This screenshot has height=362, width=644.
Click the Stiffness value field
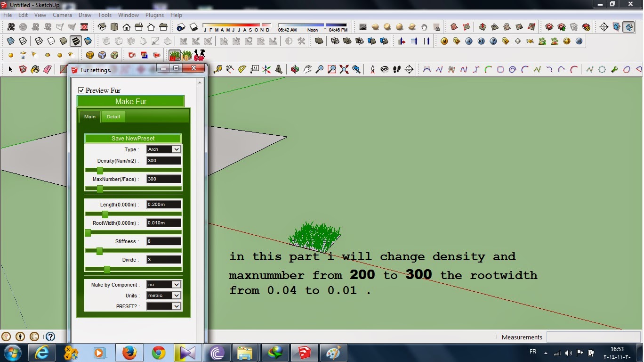tap(163, 241)
